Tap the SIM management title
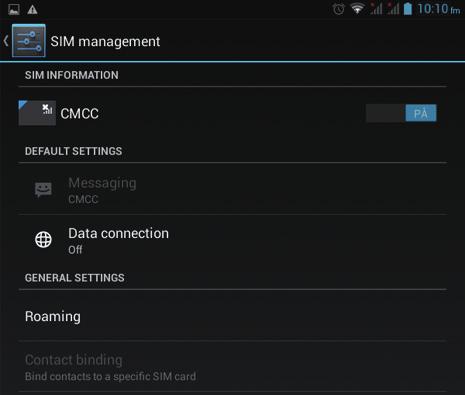This screenshot has width=465, height=395. point(105,42)
